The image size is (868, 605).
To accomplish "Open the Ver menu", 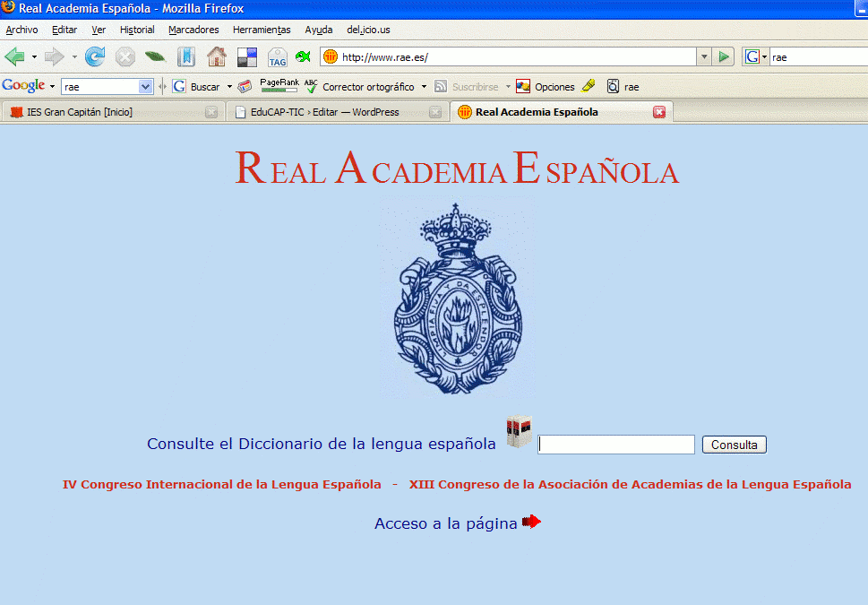I will 99,30.
